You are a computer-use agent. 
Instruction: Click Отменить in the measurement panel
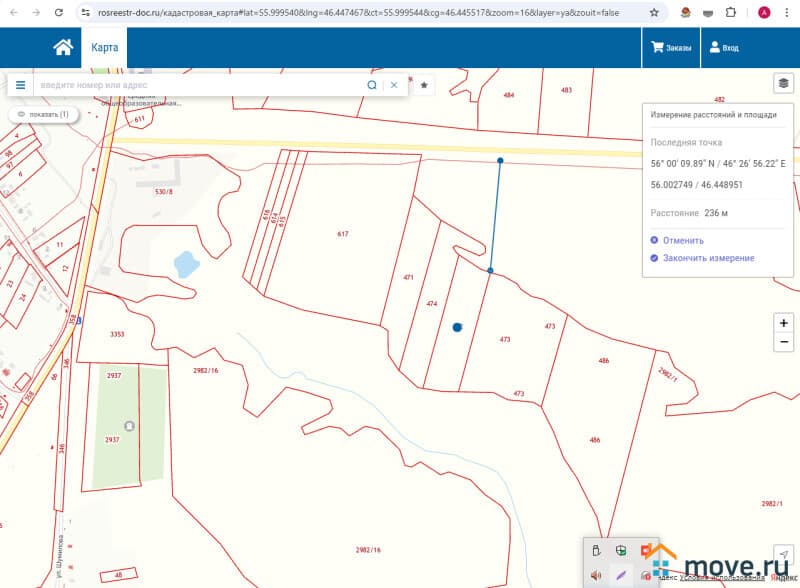click(677, 240)
